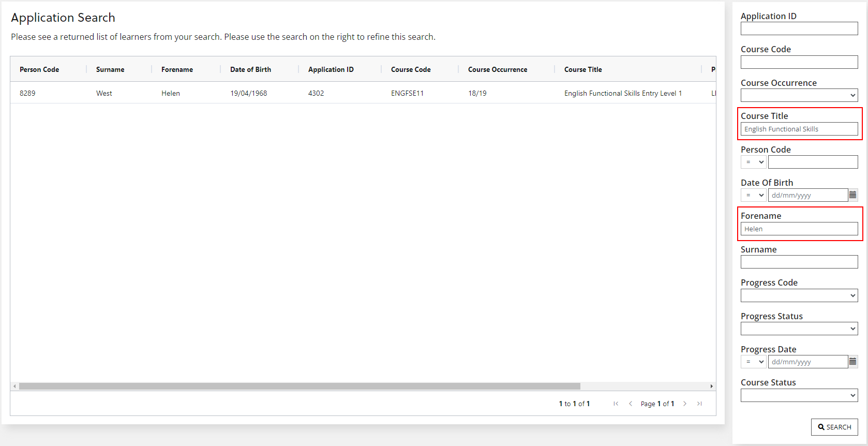Click course code ENGFSE11 cell

(407, 93)
